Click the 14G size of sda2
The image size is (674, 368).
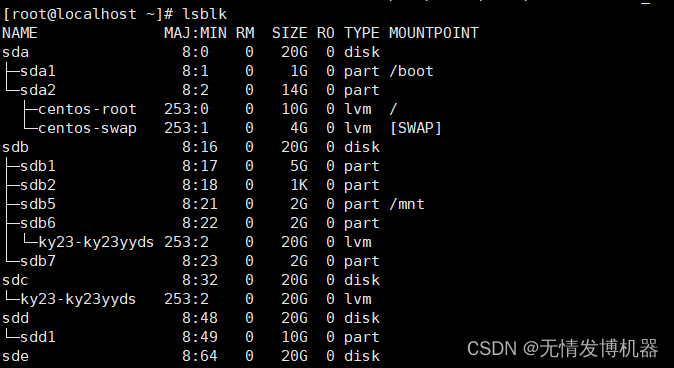click(294, 90)
